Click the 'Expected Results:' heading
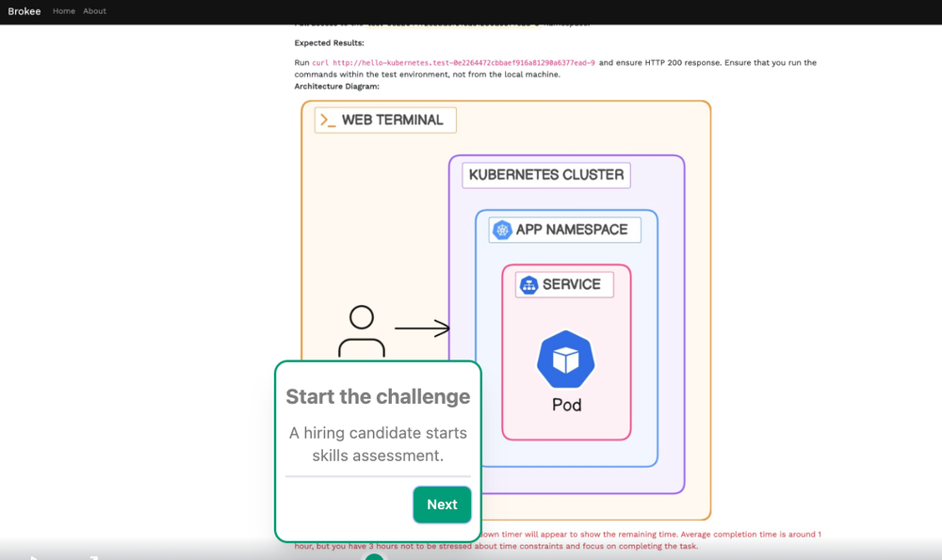The width and height of the screenshot is (942, 560). (x=329, y=42)
